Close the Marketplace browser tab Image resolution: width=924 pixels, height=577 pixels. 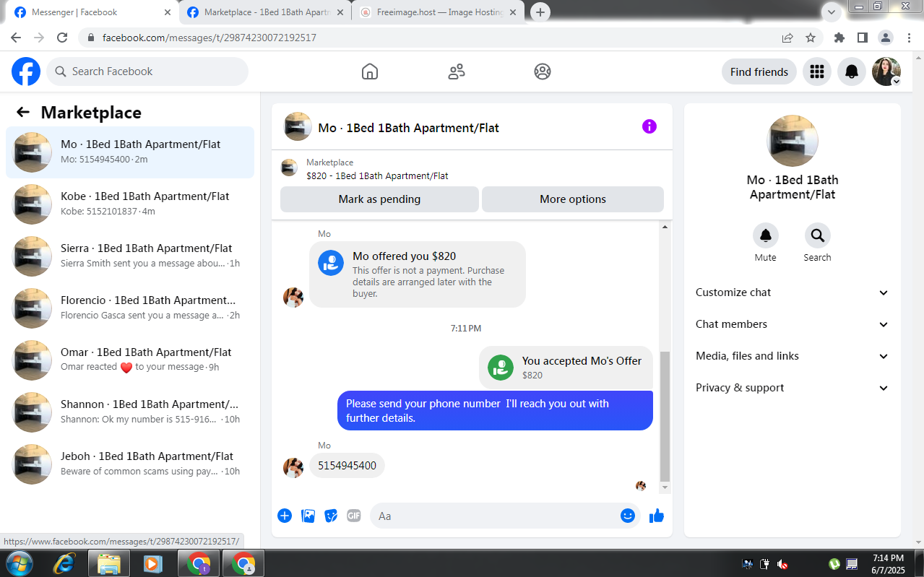(x=340, y=12)
